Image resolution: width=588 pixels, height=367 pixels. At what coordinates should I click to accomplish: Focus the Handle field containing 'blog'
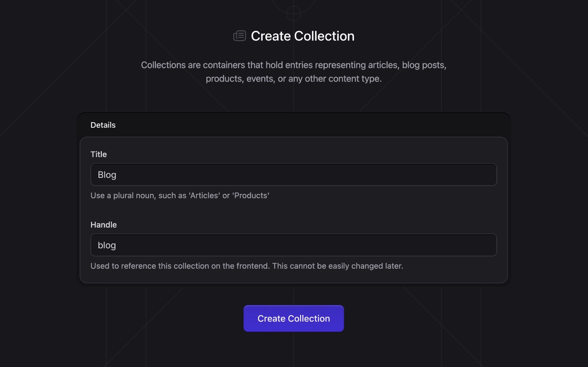(x=294, y=245)
